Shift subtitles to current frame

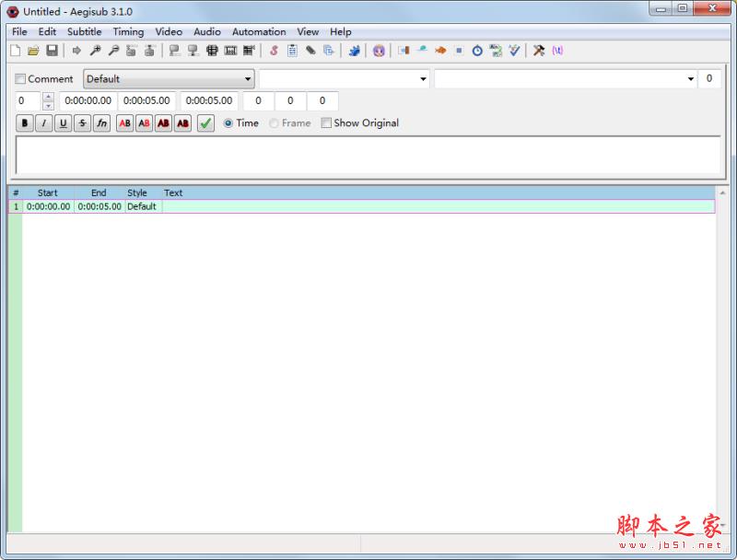[x=249, y=51]
